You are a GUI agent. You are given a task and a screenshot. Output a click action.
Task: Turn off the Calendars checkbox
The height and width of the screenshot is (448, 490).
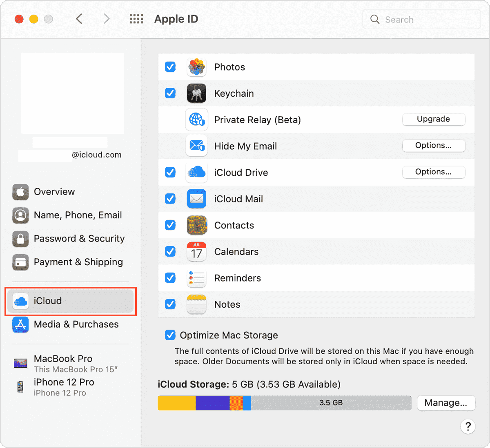point(170,251)
